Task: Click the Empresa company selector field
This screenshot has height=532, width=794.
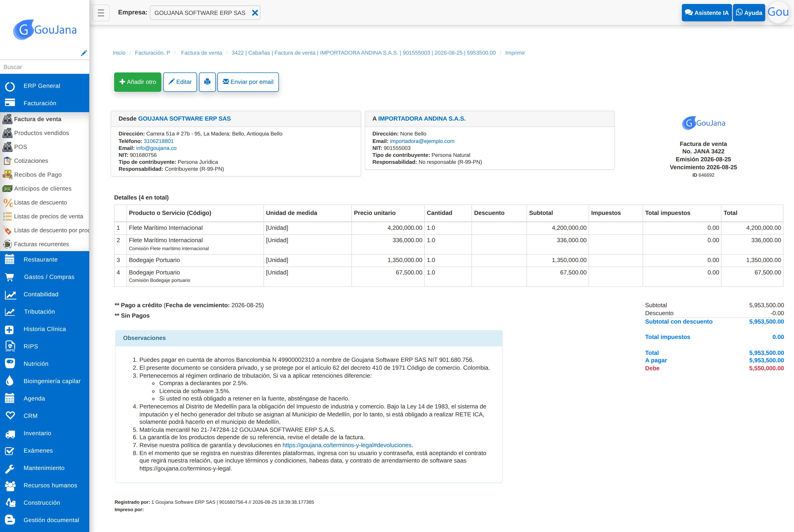Action: pyautogui.click(x=205, y=13)
